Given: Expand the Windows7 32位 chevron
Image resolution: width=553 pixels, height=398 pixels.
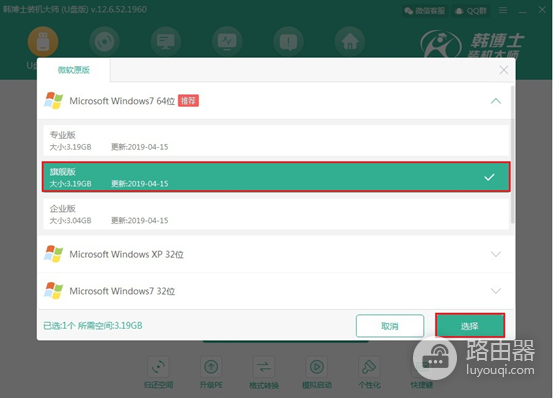Looking at the screenshot, I should [x=496, y=291].
